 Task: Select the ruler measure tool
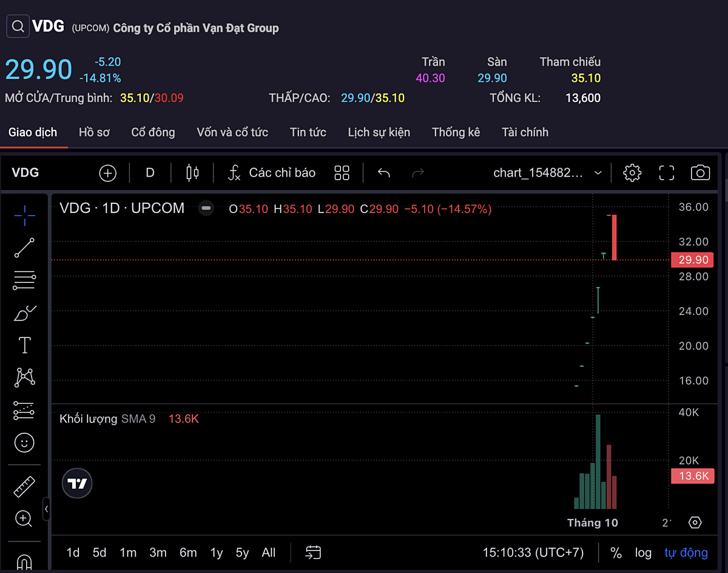24,486
